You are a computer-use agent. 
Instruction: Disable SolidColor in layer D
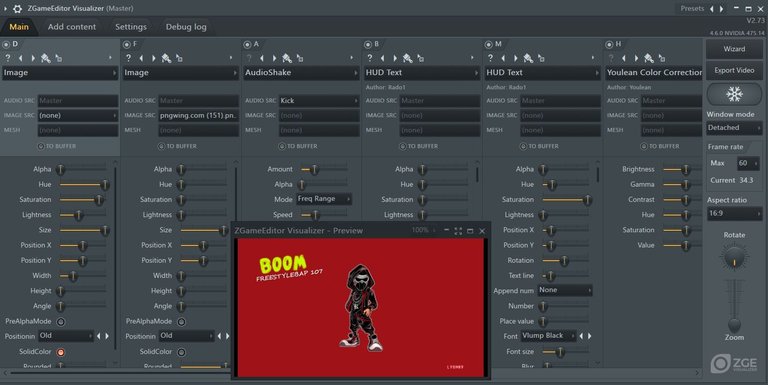pos(61,352)
